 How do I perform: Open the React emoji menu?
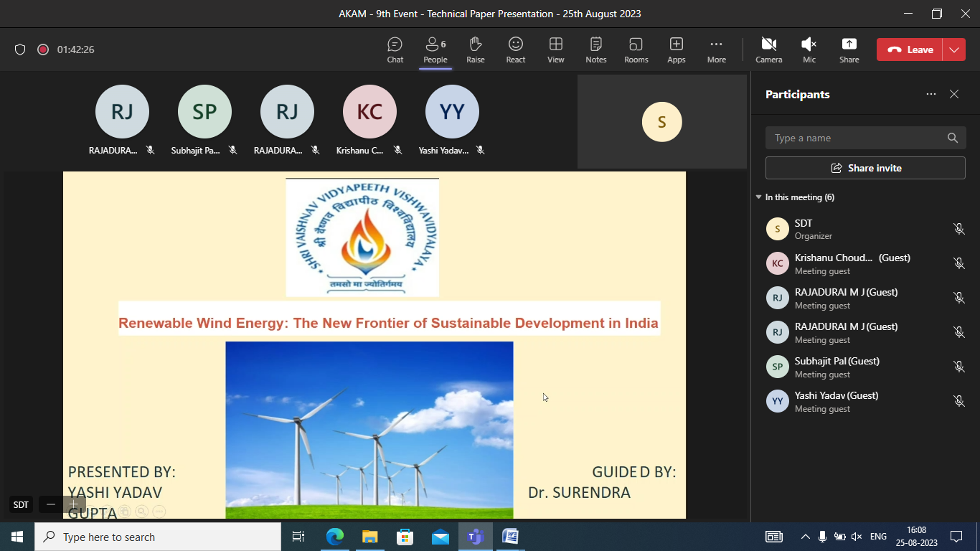(515, 50)
